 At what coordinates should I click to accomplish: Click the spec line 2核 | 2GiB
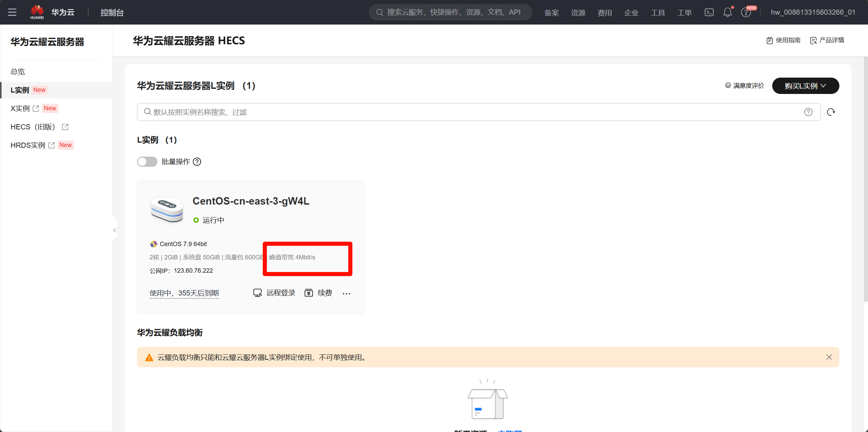[164, 257]
